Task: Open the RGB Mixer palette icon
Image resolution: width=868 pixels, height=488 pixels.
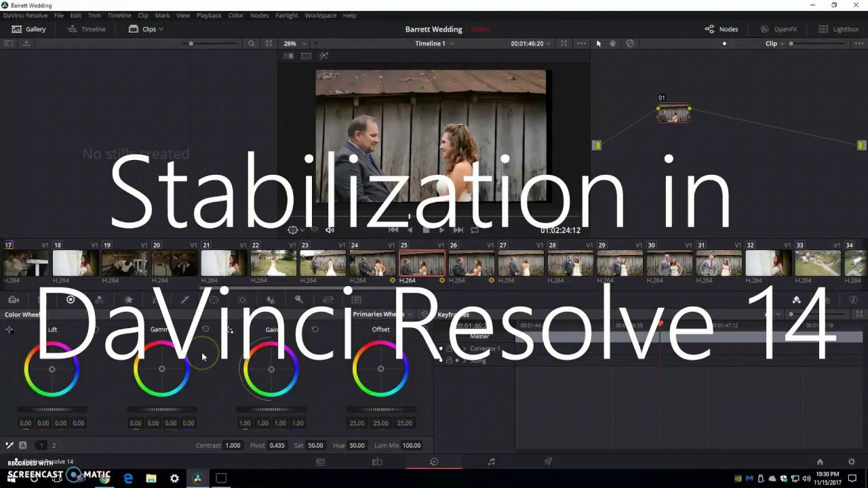Action: click(99, 300)
